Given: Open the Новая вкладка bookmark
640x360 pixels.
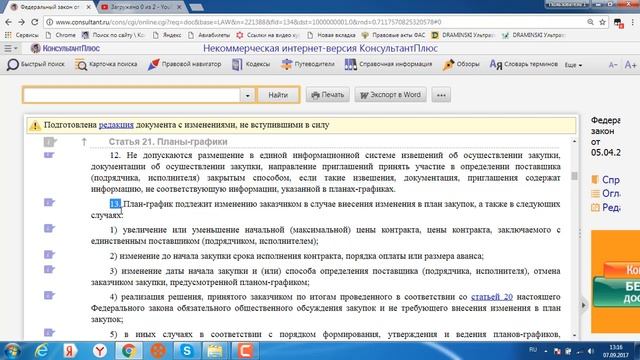Looking at the screenshot, I should [x=331, y=35].
